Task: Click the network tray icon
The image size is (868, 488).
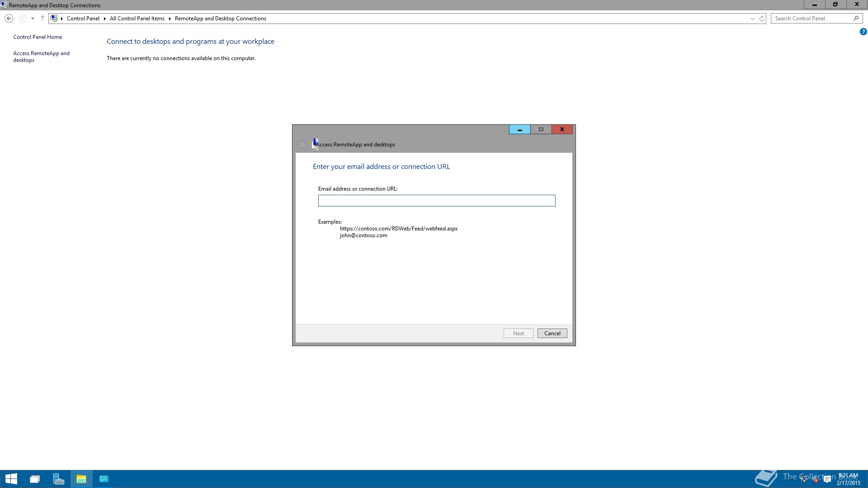Action: tap(804, 479)
